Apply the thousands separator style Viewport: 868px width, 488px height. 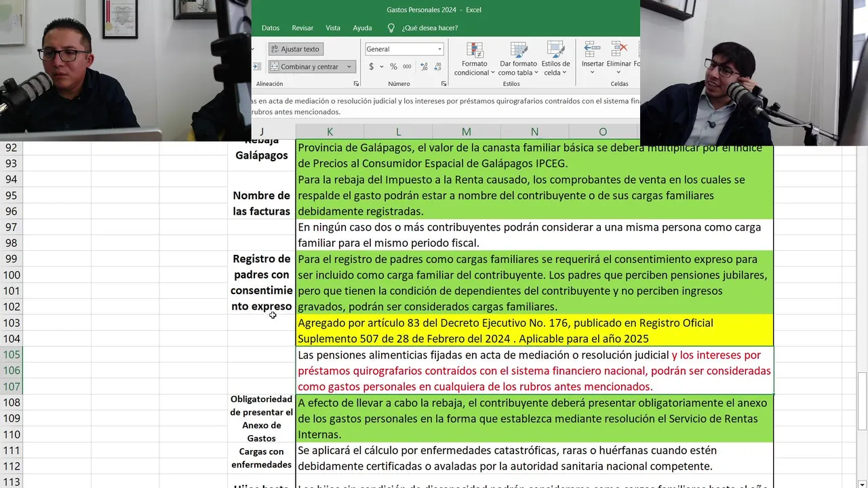(407, 66)
